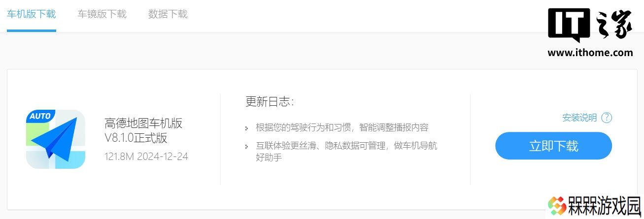Screen dimensions: 644x219
Task: Click the 121.8M 2024-12-24 file info
Action: [146, 156]
